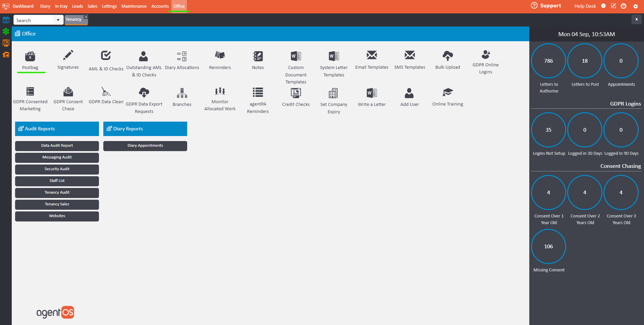Viewport: 644px width, 325px height.
Task: Click the settings gear in top bar
Action: click(635, 6)
